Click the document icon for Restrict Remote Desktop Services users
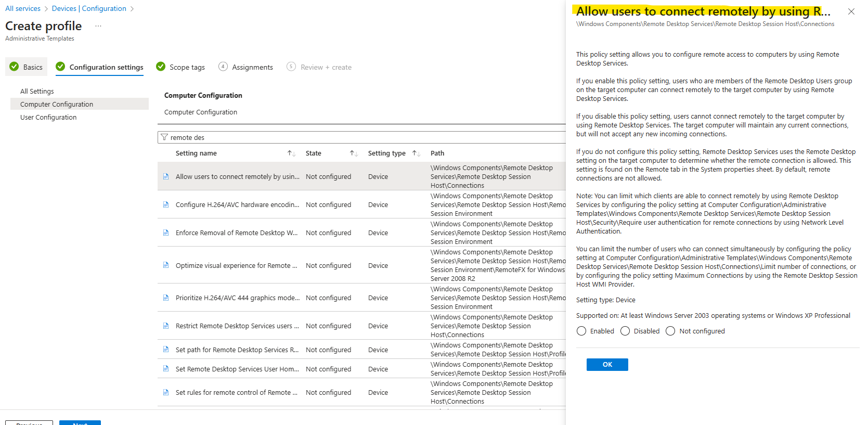 click(166, 326)
